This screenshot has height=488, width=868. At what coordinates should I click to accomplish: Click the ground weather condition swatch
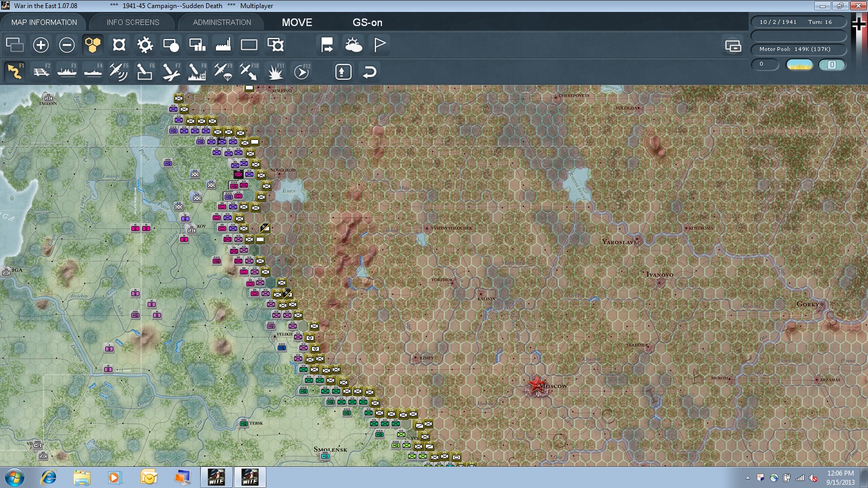[800, 65]
